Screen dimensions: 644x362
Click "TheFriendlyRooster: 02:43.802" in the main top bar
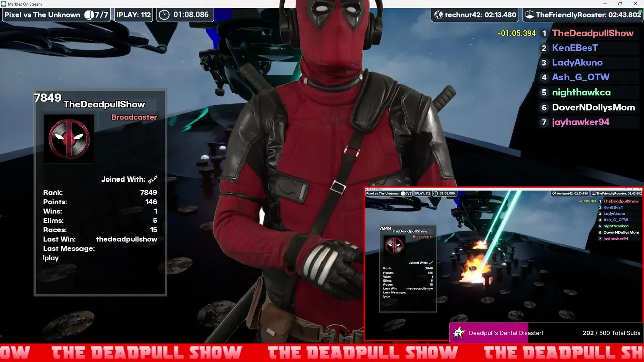click(589, 15)
